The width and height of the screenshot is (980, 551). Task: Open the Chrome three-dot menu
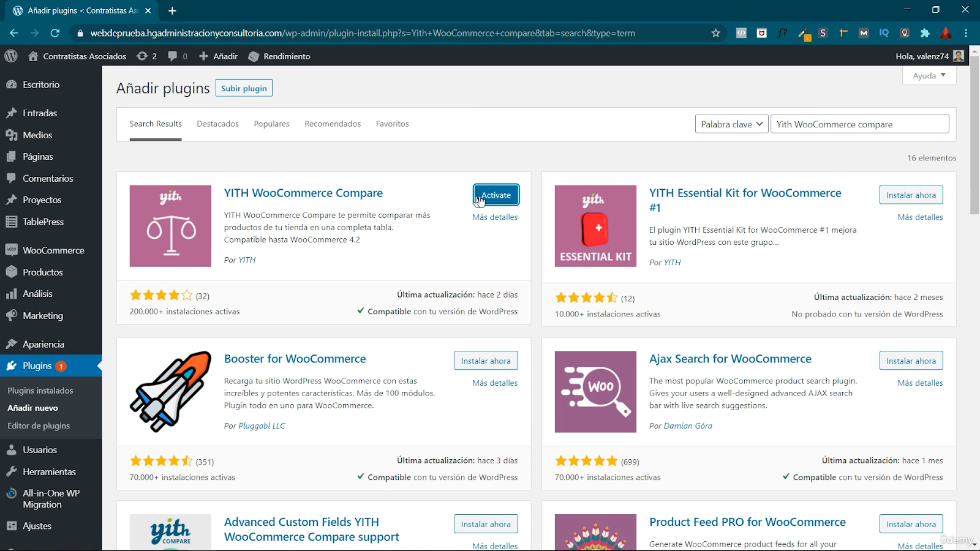pos(966,33)
